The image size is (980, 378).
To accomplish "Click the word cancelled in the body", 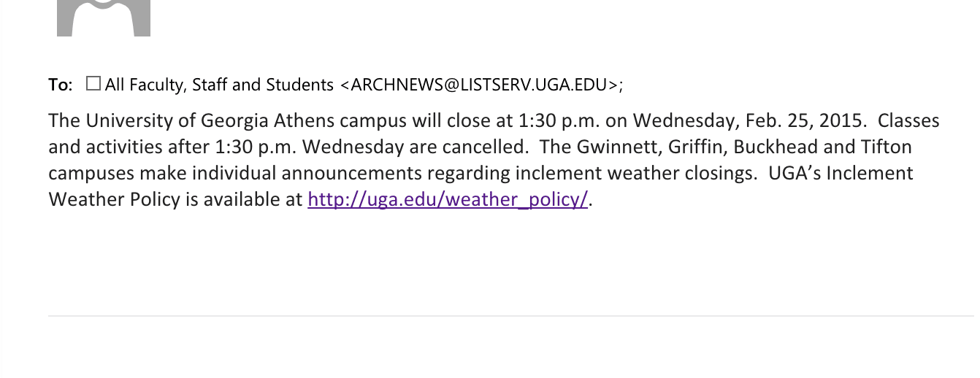I will pyautogui.click(x=485, y=147).
